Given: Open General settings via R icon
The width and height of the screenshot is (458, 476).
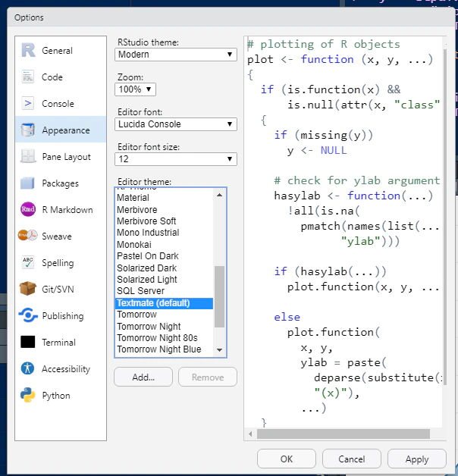Looking at the screenshot, I should (x=28, y=50).
